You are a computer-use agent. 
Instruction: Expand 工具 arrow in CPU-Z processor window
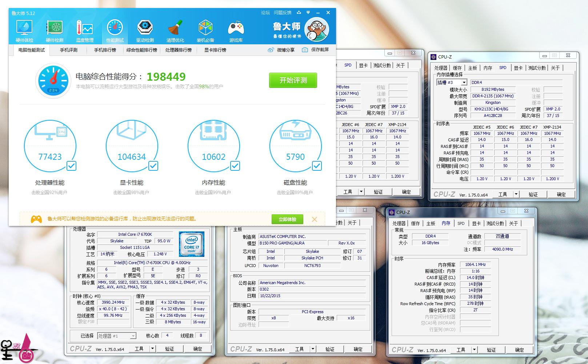click(x=153, y=349)
